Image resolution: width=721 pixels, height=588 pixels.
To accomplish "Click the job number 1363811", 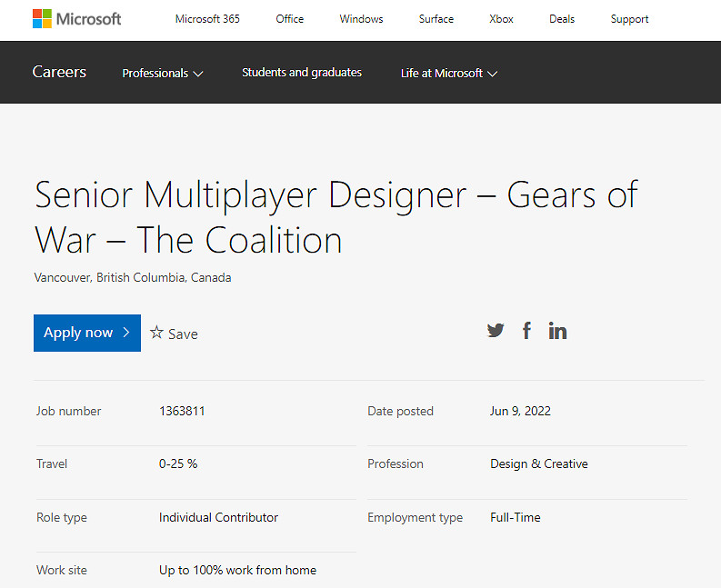I will click(182, 411).
